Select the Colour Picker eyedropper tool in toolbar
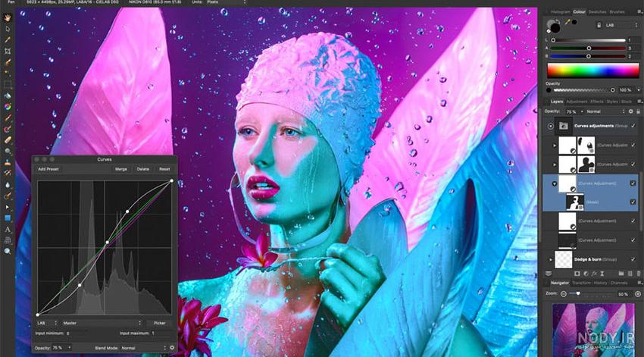 pyautogui.click(x=8, y=40)
